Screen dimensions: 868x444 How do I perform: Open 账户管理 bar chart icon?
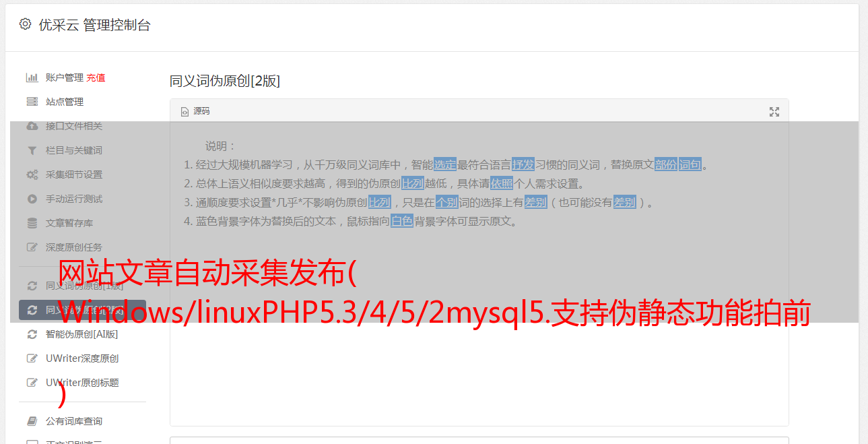tap(32, 77)
